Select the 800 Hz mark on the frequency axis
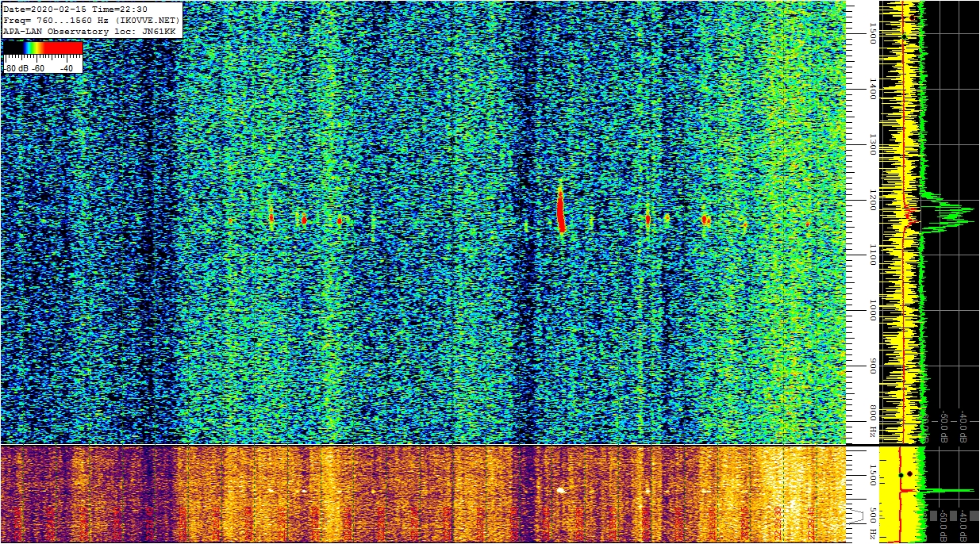This screenshot has width=980, height=544. 873,423
